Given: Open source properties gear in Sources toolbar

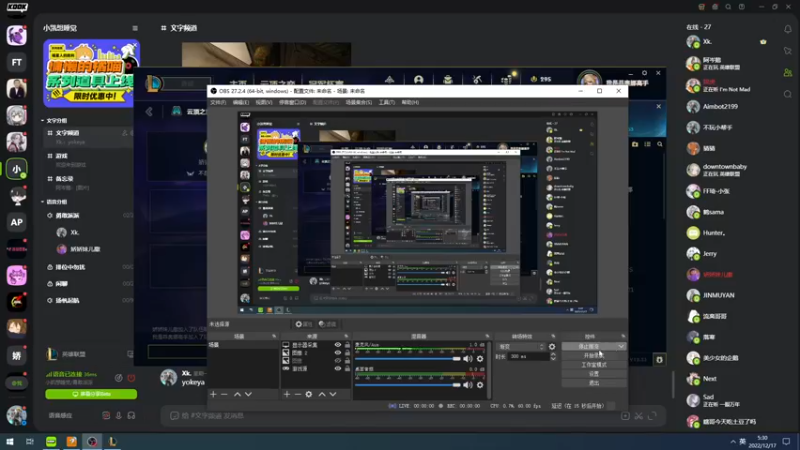Looking at the screenshot, I should (309, 394).
